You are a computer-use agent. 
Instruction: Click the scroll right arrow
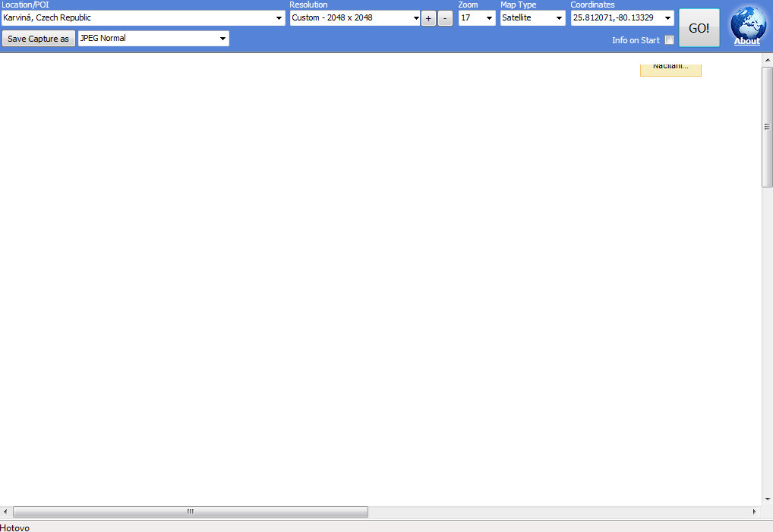[x=754, y=512]
